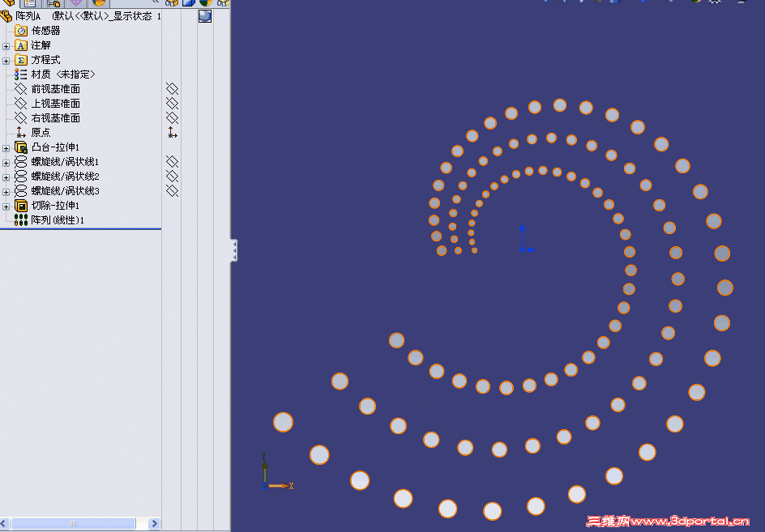Expand the 凸台-拉伸1 feature
This screenshot has height=532, width=765.
6,148
